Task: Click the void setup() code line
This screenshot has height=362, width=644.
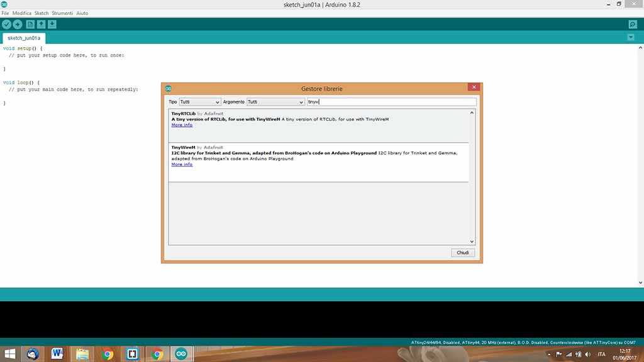Action: click(x=23, y=48)
